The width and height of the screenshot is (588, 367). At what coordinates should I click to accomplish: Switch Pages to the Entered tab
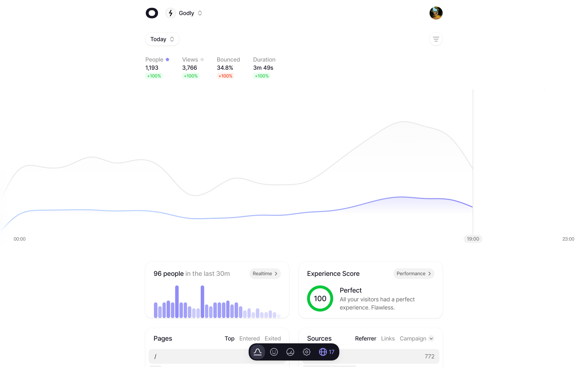249,338
